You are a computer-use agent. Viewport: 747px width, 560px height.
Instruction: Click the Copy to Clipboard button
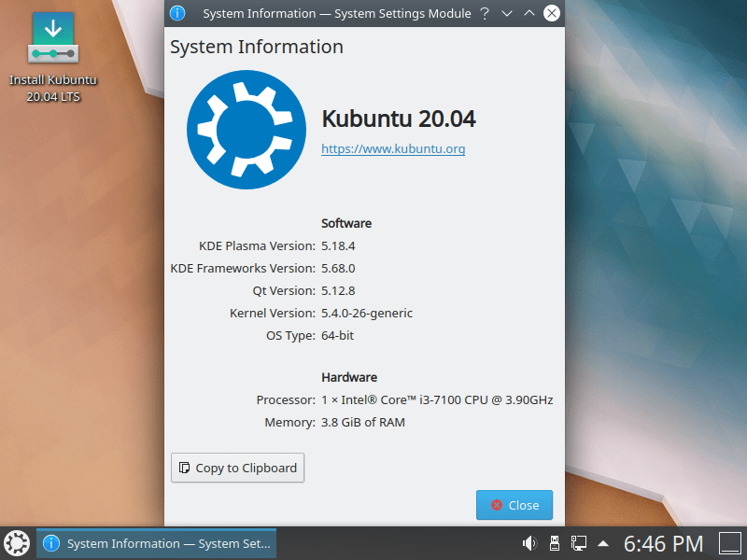point(237,468)
